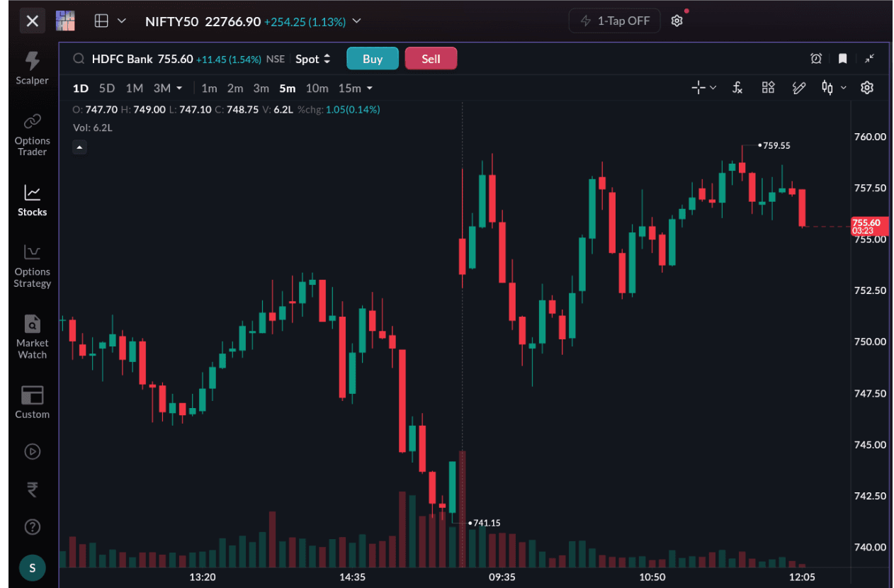Open the Options Trader panel
The image size is (894, 588).
[x=32, y=135]
